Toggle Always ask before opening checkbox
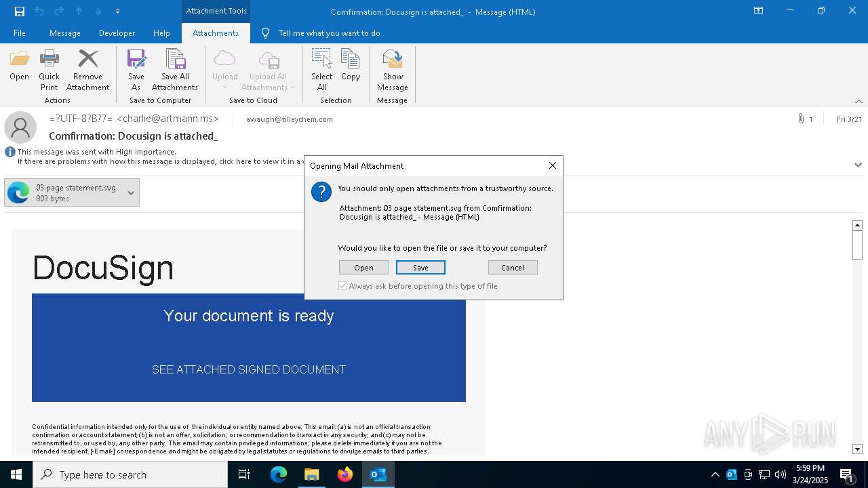 pos(343,286)
